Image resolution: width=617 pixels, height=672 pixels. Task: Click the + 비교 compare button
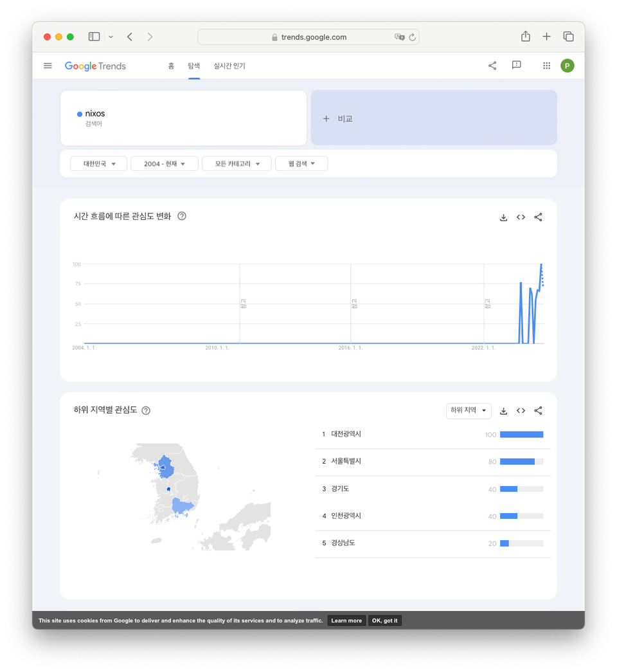(x=434, y=118)
